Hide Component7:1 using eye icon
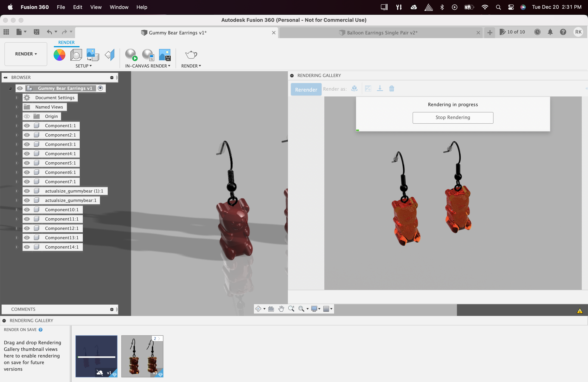This screenshot has width=588, height=382. [x=27, y=182]
